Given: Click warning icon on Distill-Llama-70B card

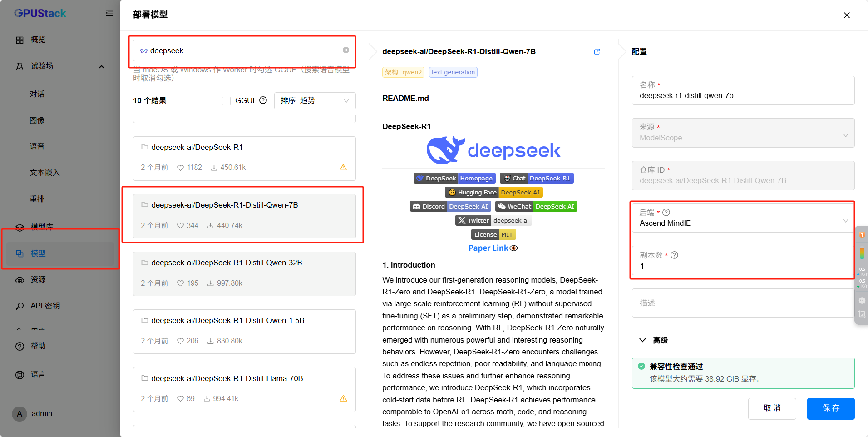Looking at the screenshot, I should pyautogui.click(x=343, y=398).
